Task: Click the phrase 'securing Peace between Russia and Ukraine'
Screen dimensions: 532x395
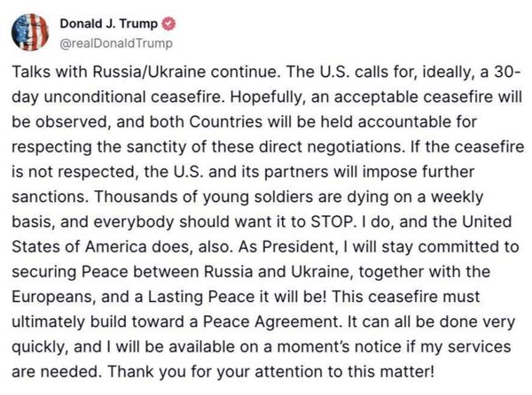Action: [182, 272]
